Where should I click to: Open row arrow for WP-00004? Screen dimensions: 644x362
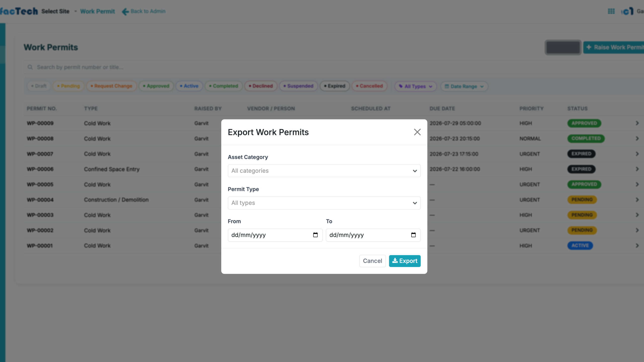click(x=637, y=200)
